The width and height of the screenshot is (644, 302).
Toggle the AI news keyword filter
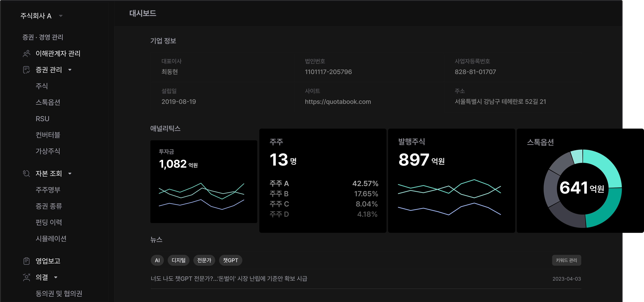click(157, 260)
